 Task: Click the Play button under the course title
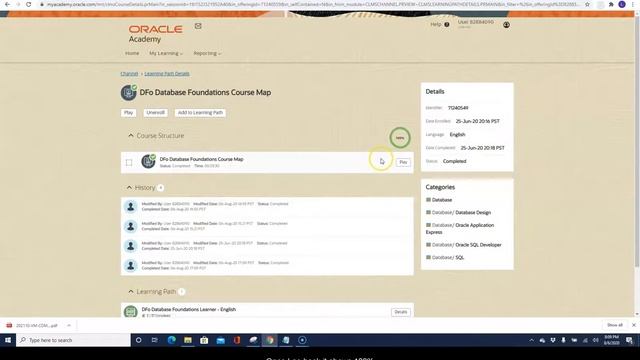pos(129,113)
